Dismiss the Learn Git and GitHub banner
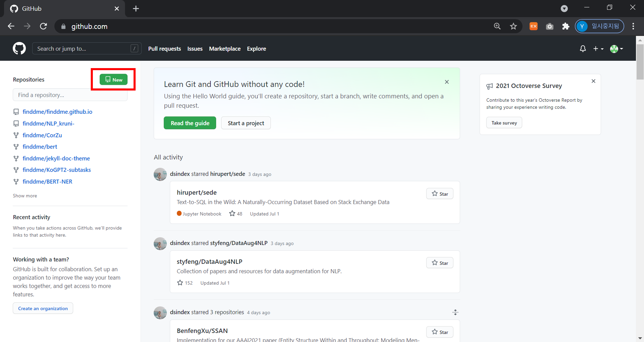The image size is (644, 342). 447,82
